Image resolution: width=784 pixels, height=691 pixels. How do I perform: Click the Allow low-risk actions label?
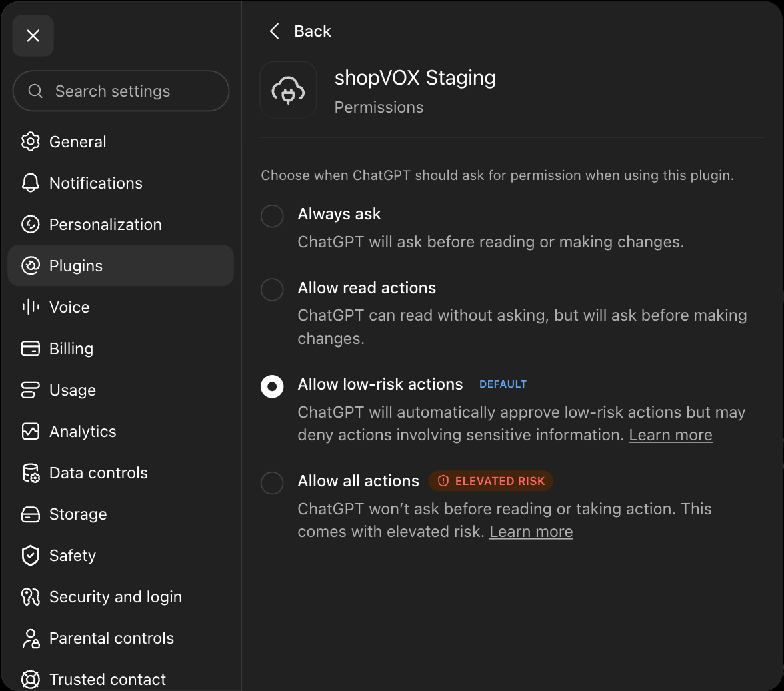point(380,384)
